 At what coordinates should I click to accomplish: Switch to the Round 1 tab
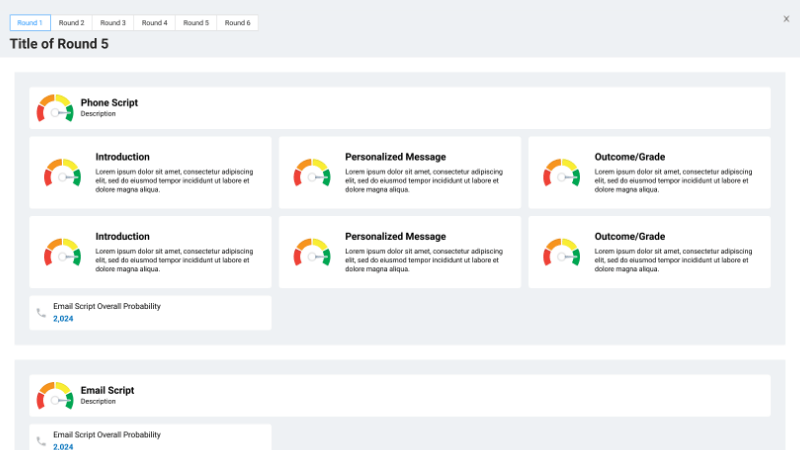(30, 22)
